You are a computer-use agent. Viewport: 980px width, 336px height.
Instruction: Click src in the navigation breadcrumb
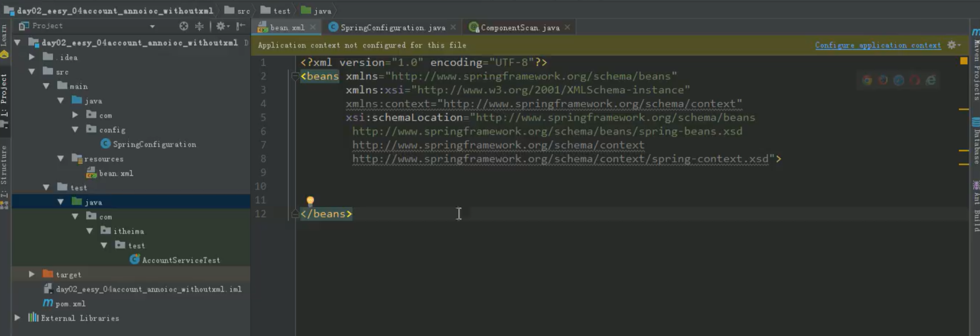[x=237, y=11]
